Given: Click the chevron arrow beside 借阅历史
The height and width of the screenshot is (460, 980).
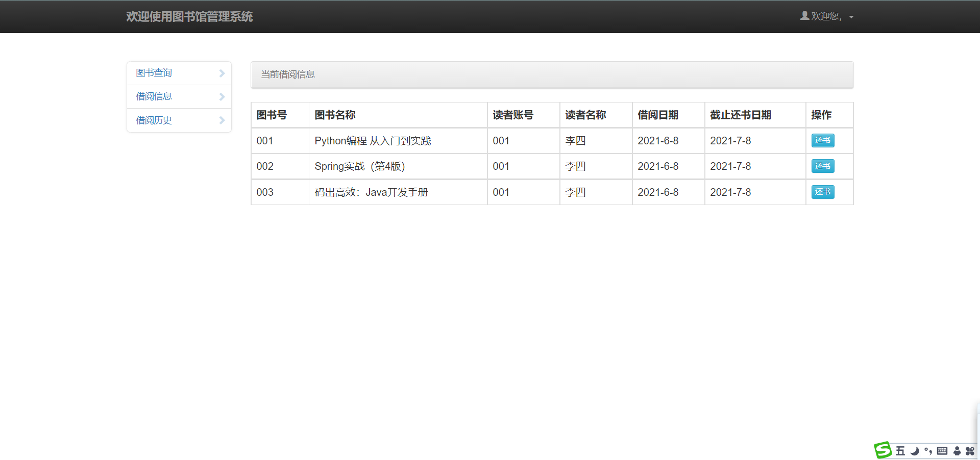Looking at the screenshot, I should pos(222,120).
